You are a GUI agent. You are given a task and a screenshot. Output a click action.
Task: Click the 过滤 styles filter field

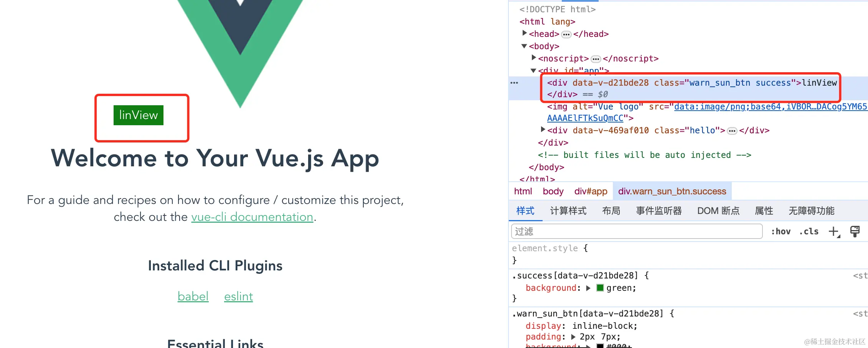[x=637, y=232]
